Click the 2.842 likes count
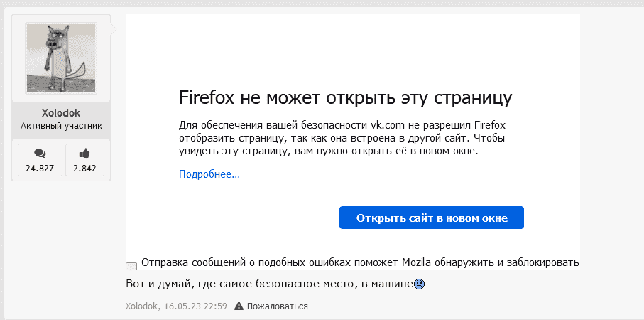 tap(84, 169)
